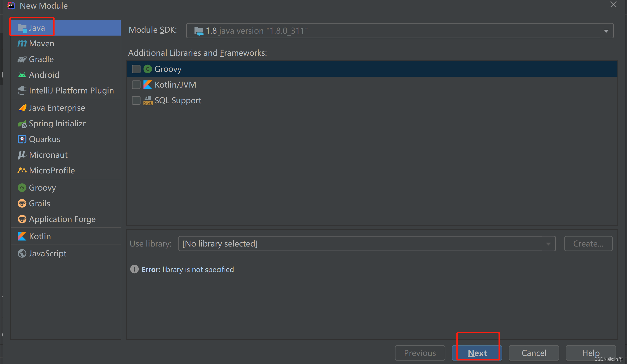This screenshot has height=364, width=627.
Task: Enable the Kotlin/JVM additional library checkbox
Action: (x=136, y=85)
